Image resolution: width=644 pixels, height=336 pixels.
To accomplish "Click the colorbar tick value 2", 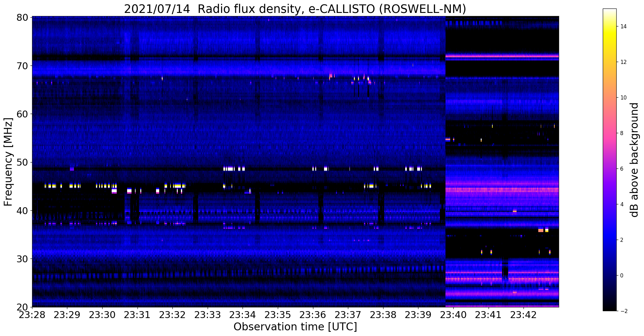I will click(x=621, y=240).
